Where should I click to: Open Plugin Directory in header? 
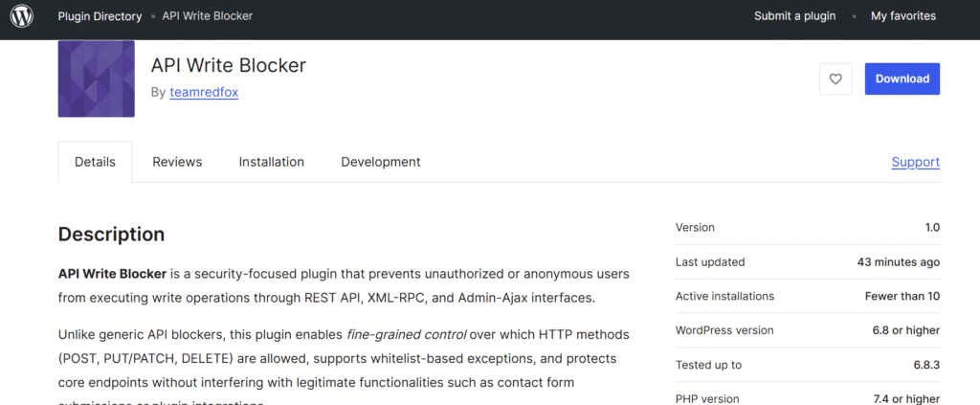click(x=100, y=16)
